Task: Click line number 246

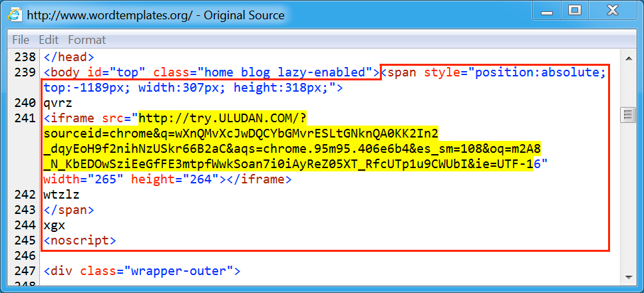Action: tap(25, 256)
